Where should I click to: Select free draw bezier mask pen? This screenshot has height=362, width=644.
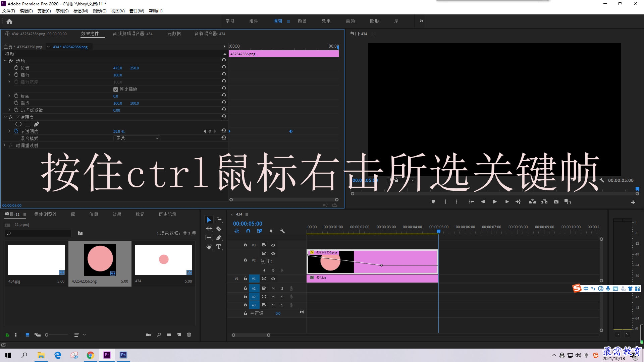pyautogui.click(x=36, y=124)
